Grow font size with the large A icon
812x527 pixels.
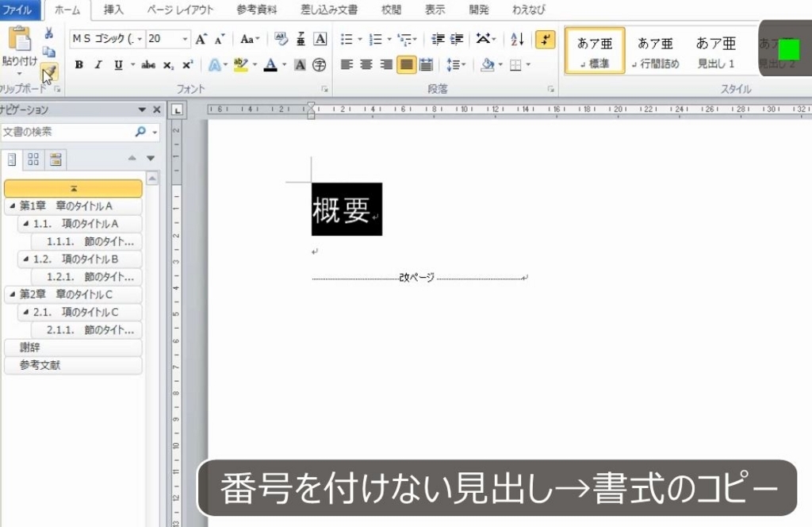pyautogui.click(x=201, y=39)
